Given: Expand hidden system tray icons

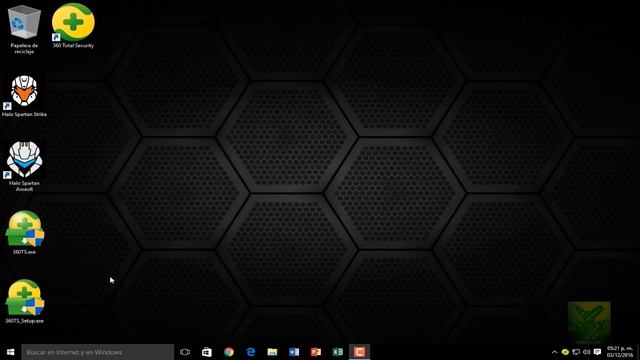Looking at the screenshot, I should pos(554,352).
